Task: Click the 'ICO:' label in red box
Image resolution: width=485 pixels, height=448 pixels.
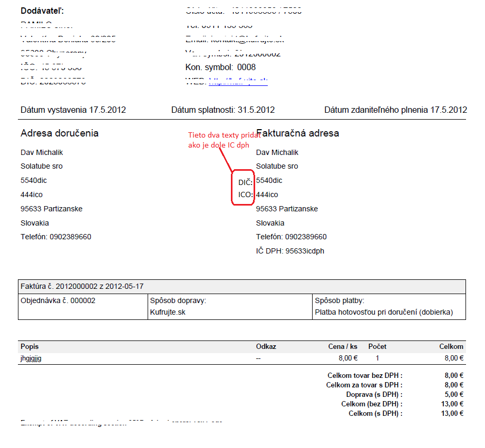Action: coord(245,194)
